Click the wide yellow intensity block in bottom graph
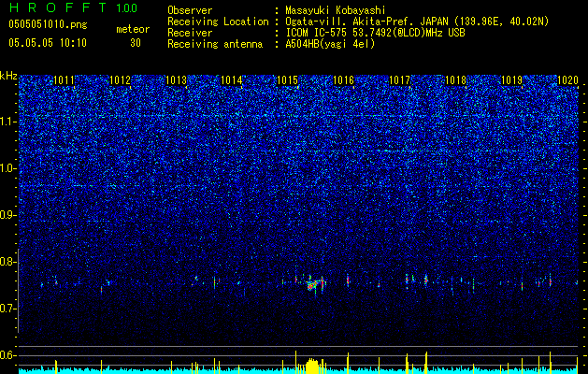Viewport: 588px width, 374px height. [x=311, y=366]
